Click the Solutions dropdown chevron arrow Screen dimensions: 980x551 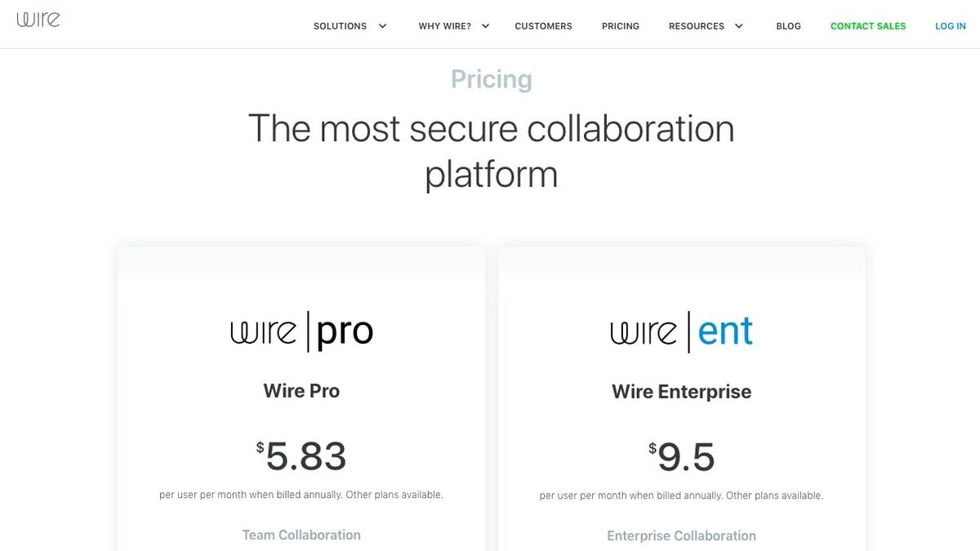pos(382,26)
